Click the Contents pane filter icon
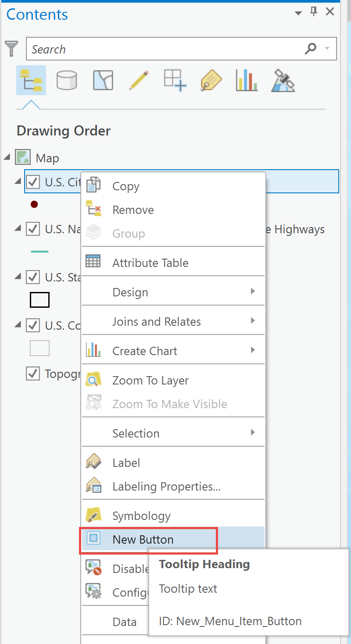 11,49
